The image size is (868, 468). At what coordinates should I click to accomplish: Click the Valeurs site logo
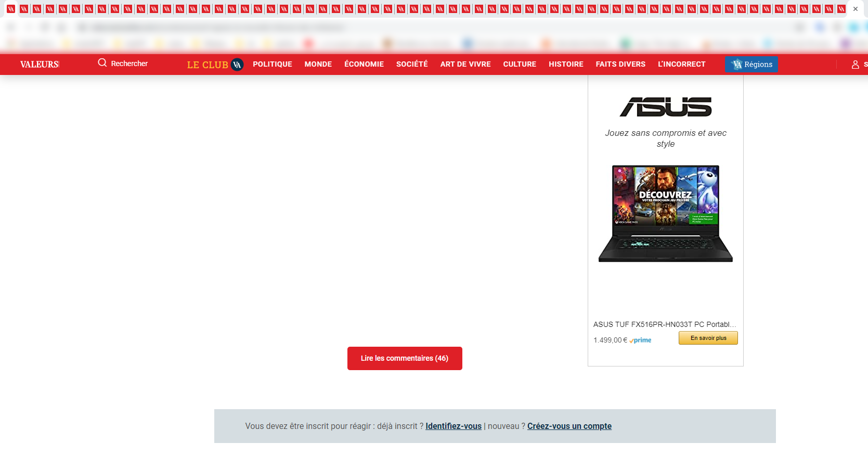[x=40, y=65]
